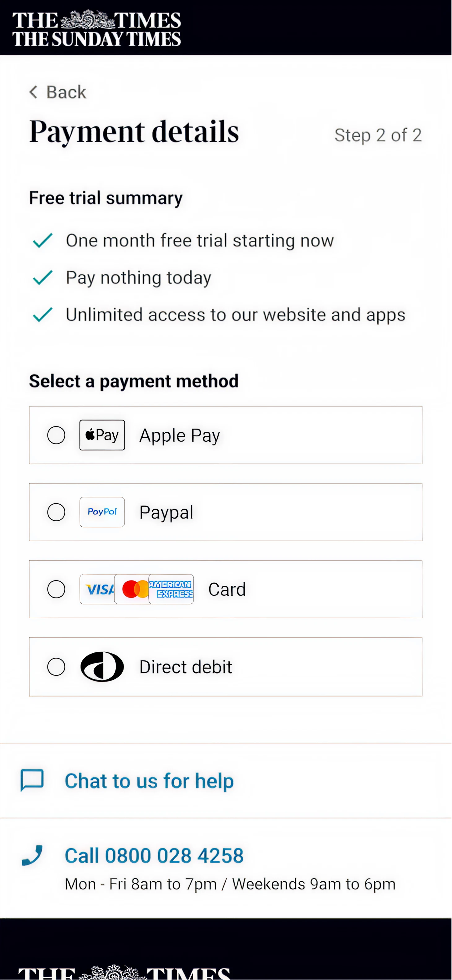The image size is (452, 980).
Task: Click the Mastercard logo
Action: coord(132,589)
